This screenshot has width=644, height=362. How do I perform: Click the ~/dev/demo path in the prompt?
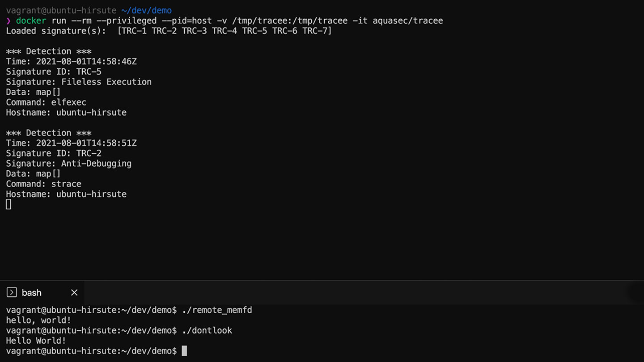click(146, 10)
